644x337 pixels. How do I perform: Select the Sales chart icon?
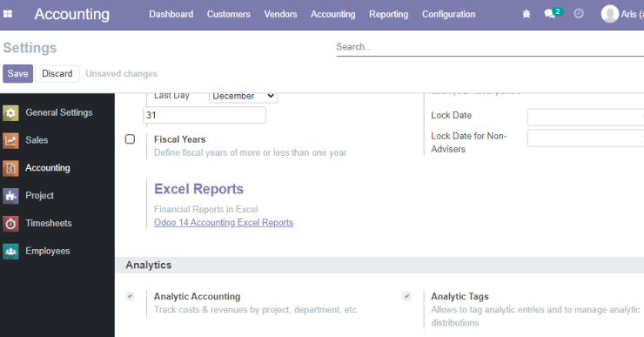(10, 140)
